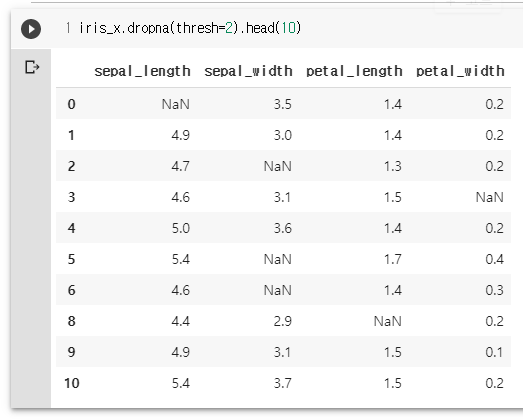The width and height of the screenshot is (523, 420).
Task: Select the petal_length column header
Action: [x=354, y=71]
